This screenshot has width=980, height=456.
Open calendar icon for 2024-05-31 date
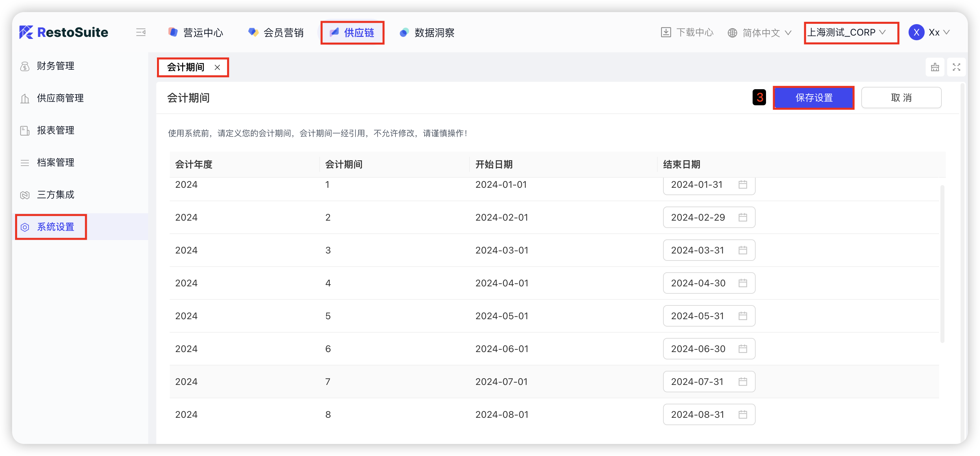click(x=743, y=316)
